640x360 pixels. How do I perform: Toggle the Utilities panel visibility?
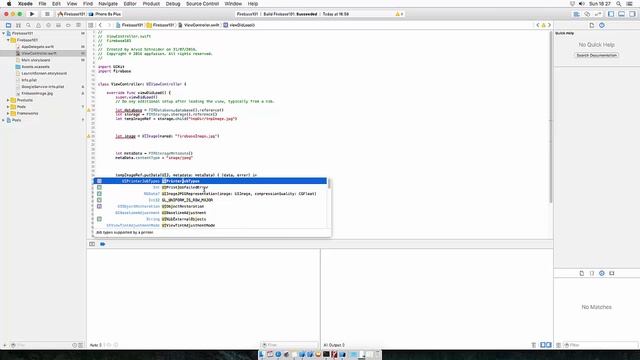coord(632,14)
